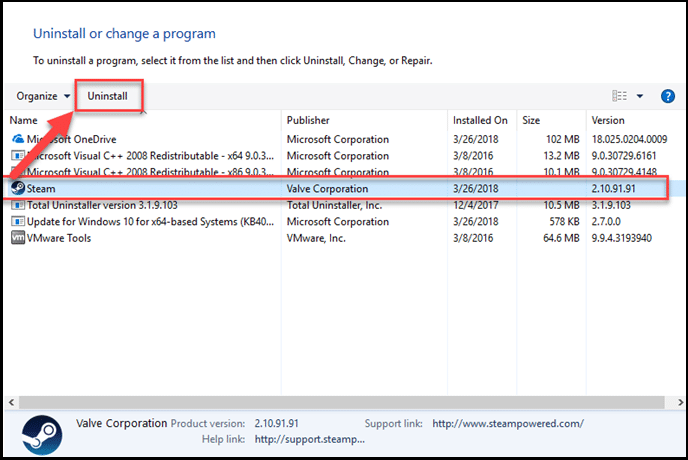Select the Steam logo icon in list

pos(18,188)
